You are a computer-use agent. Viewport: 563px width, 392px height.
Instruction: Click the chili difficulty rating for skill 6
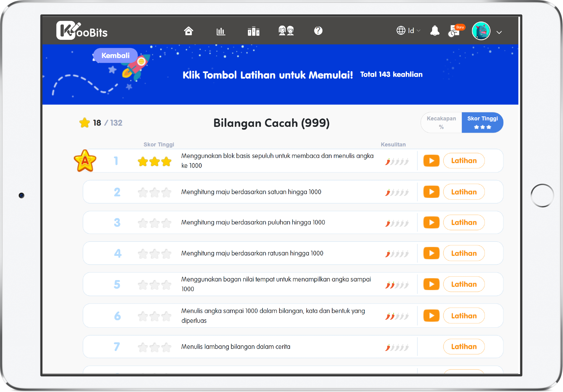(397, 316)
